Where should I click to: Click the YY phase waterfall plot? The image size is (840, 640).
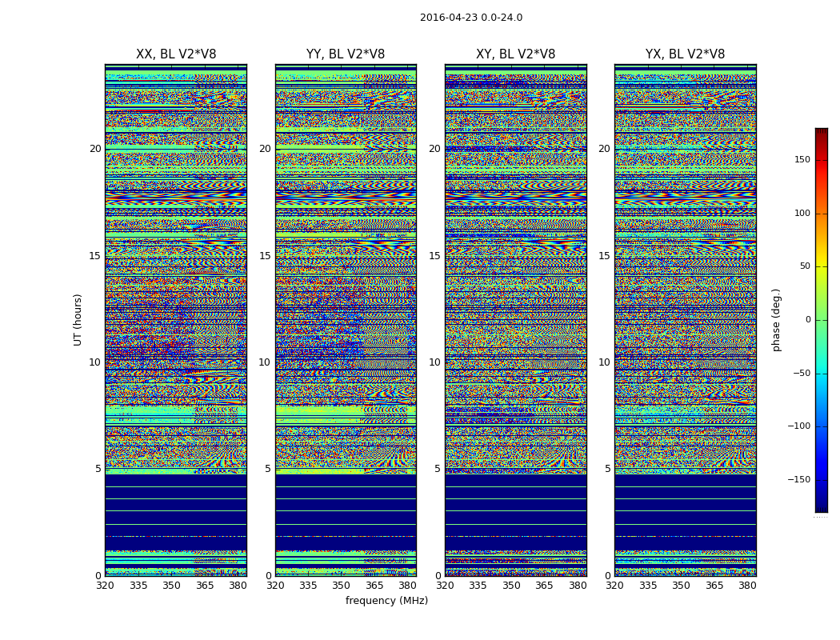point(346,320)
